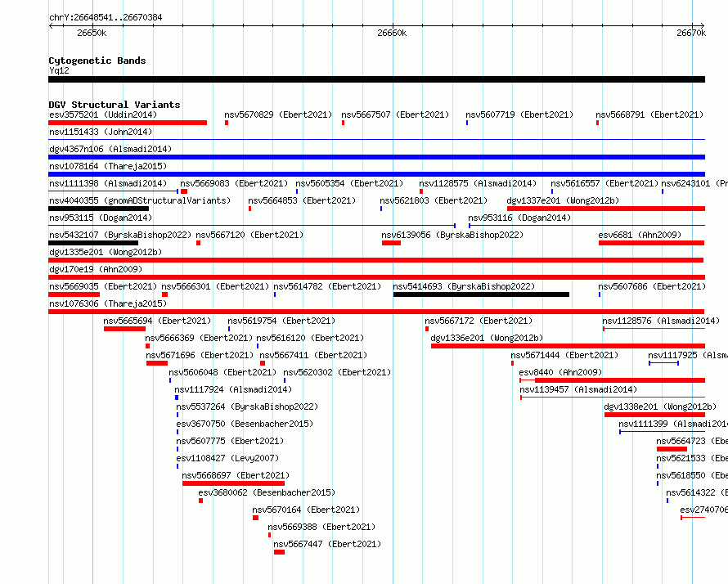Click dgv1338e201 (Wong2012b) label
Viewport: 728px width, 584px height.
(660, 407)
